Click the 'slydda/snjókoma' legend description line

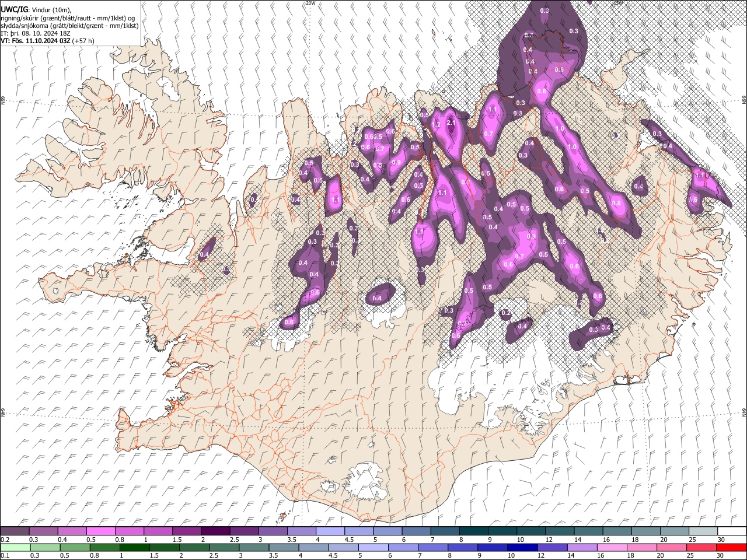coord(69,26)
